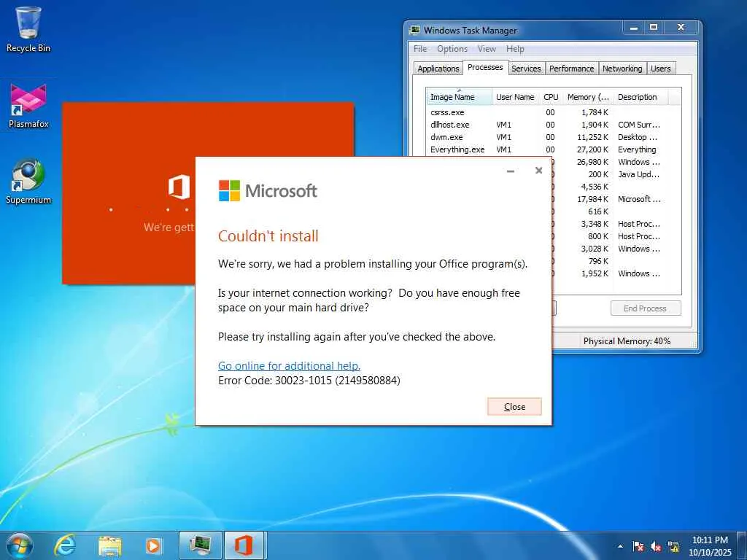Click the Close button in the dialog
Viewport: 747px width, 560px height.
(514, 407)
